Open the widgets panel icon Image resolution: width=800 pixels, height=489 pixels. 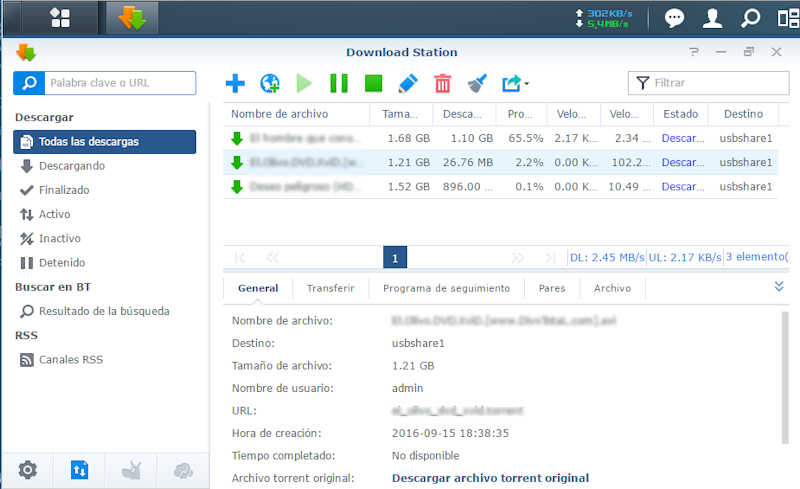pos(788,18)
